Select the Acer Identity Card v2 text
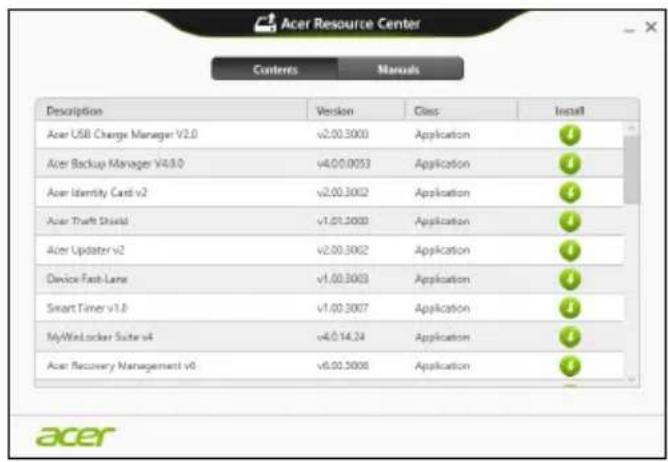668x462 pixels. pyautogui.click(x=97, y=193)
